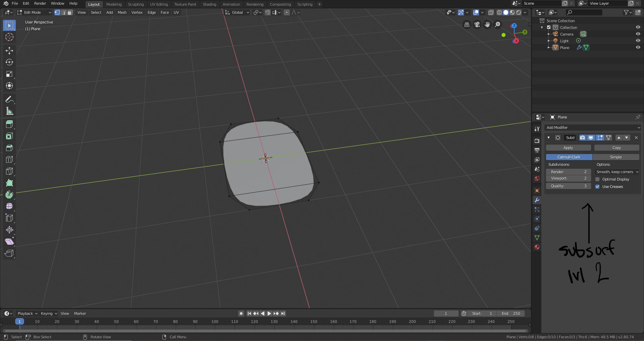Hide the Camera object in outliner
Image resolution: width=644 pixels, height=341 pixels.
(x=638, y=34)
